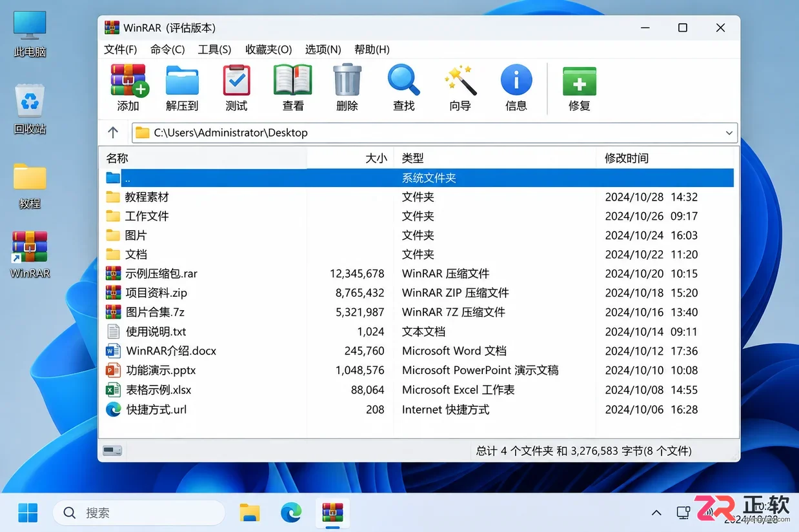Click the type '文本文档'
Image resolution: width=799 pixels, height=532 pixels.
423,331
